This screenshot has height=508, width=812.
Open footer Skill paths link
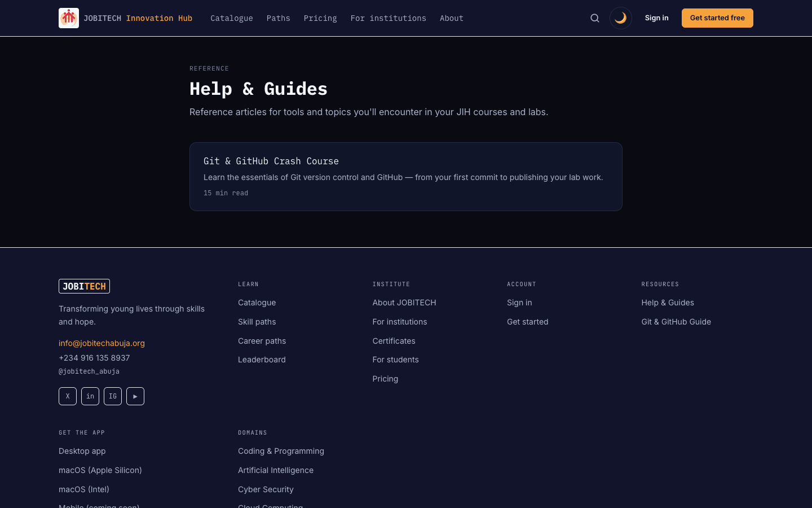click(257, 322)
